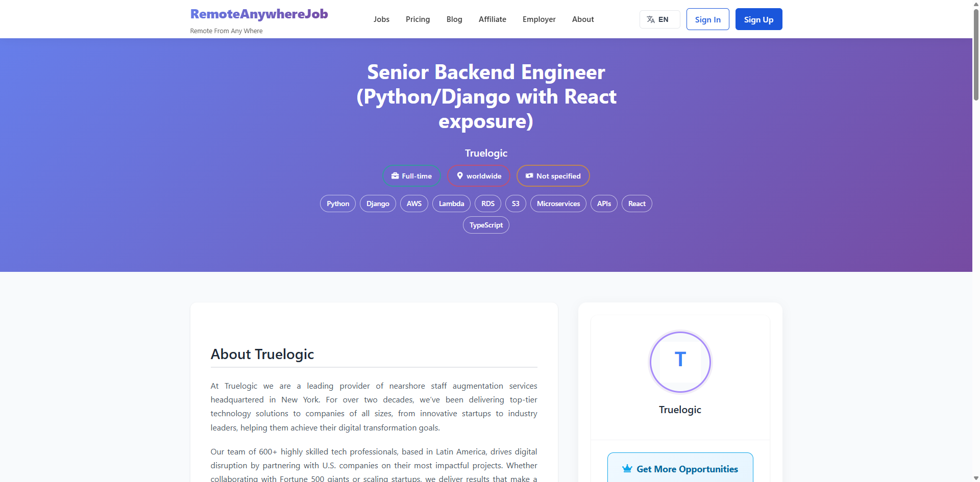Viewport: 980px width, 482px height.
Task: Click the scrollbar up arrow
Action: point(976,3)
